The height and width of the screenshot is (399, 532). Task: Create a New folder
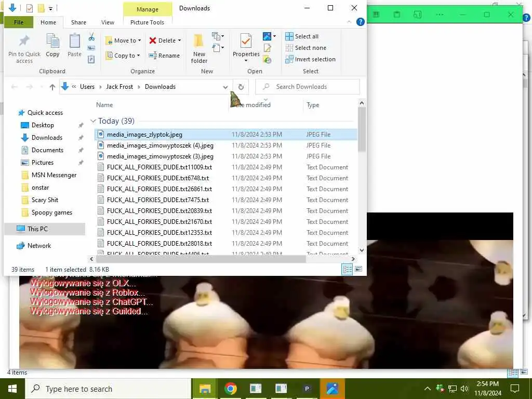tap(199, 48)
